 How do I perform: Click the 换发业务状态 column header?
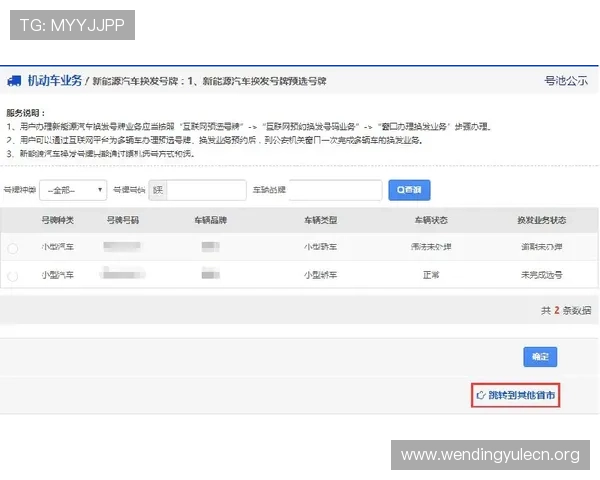[541, 220]
